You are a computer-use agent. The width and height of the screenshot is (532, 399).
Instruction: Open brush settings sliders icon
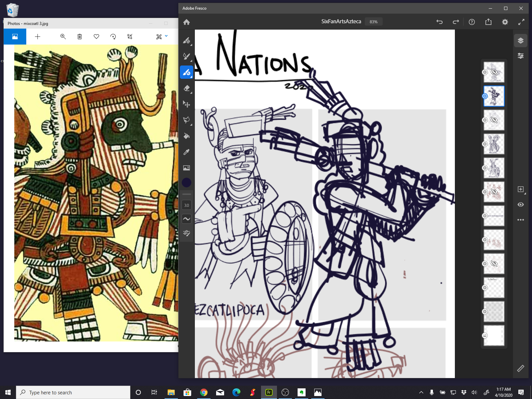pos(187,233)
